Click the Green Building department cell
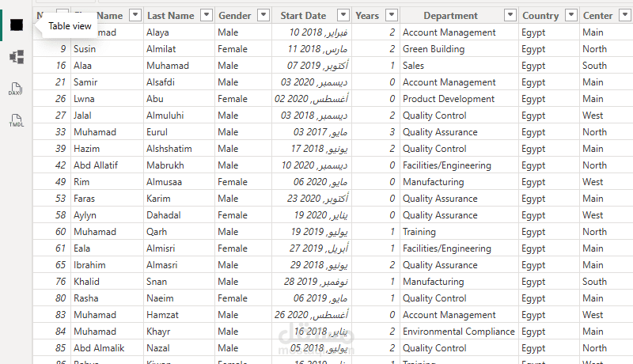Image resolution: width=633 pixels, height=364 pixels. [432, 49]
